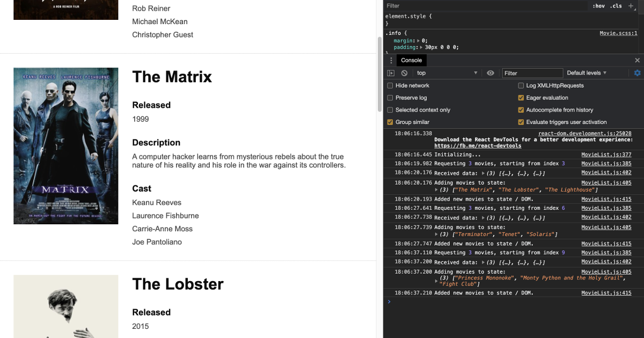Toggle the blue console settings gear
This screenshot has width=644, height=338.
point(638,73)
